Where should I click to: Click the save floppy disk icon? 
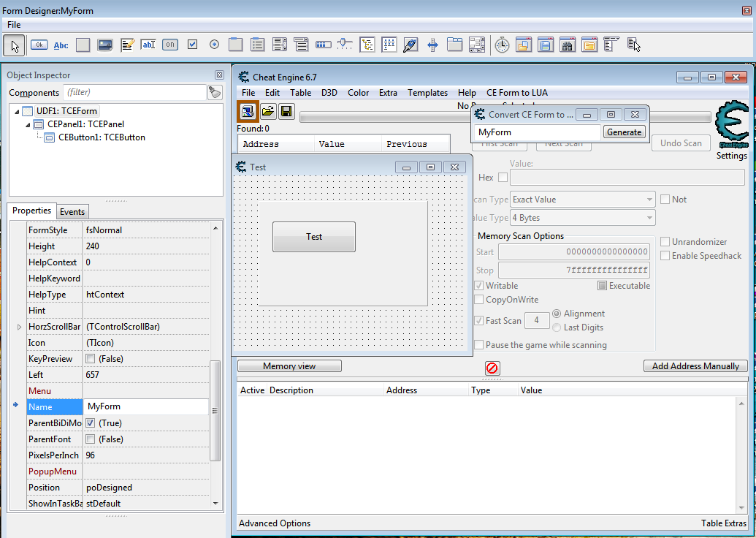pyautogui.click(x=286, y=111)
